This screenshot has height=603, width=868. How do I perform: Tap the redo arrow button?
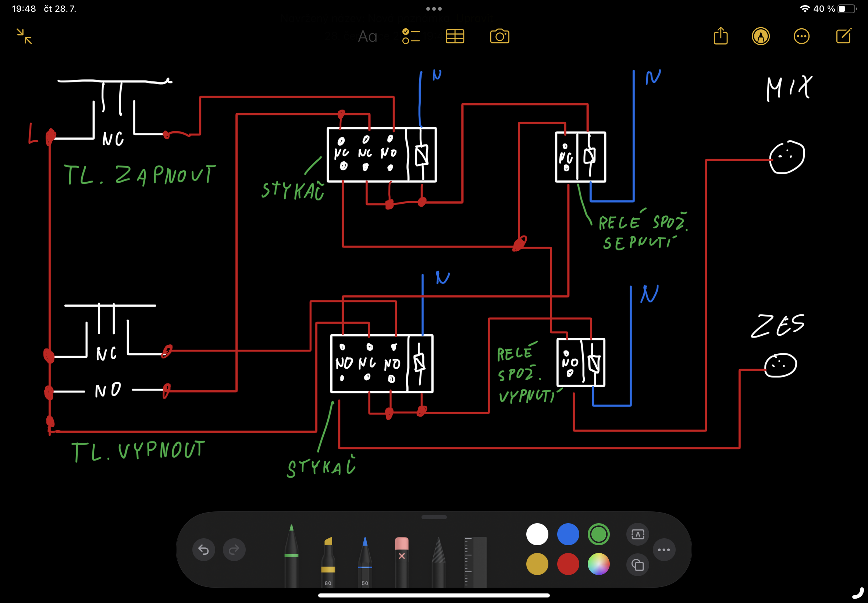tap(234, 550)
